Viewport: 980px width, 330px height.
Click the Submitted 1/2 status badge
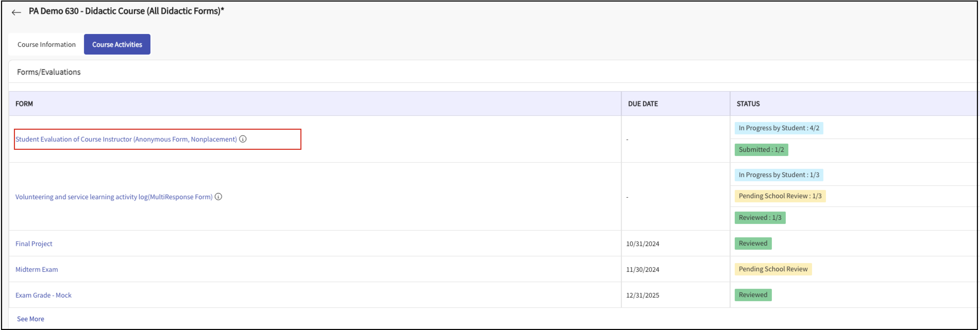coord(761,150)
